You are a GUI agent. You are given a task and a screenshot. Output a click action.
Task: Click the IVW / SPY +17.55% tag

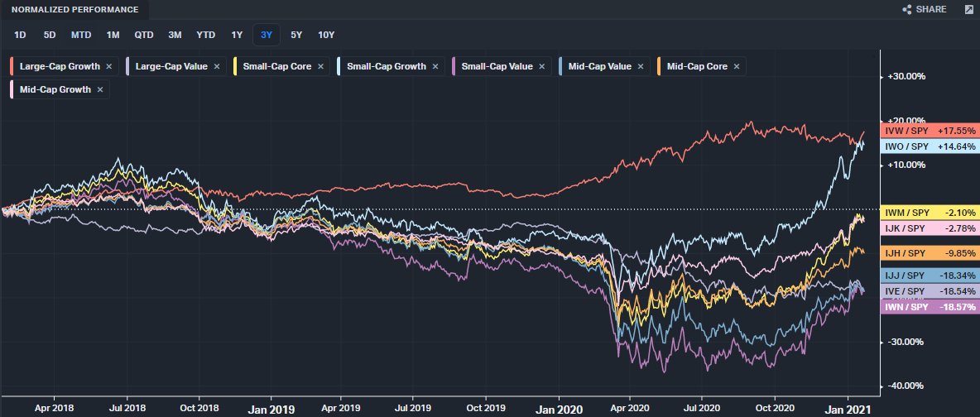[930, 131]
